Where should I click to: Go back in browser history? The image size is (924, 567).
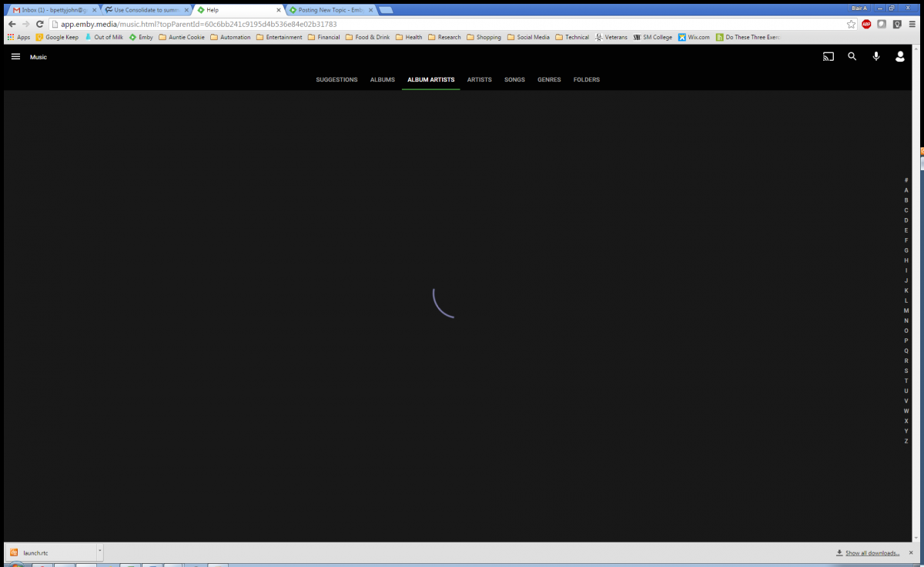tap(12, 24)
